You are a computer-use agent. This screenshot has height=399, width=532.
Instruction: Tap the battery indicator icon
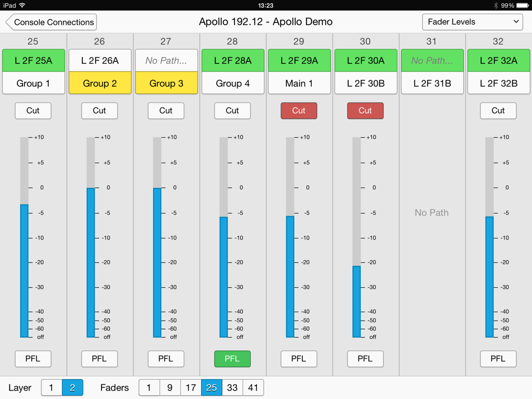tap(522, 6)
